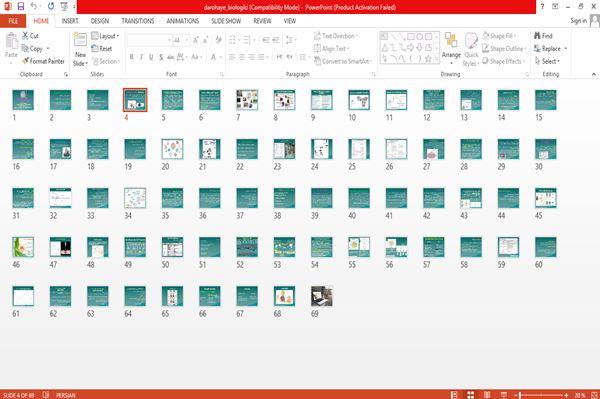Align text right

[251, 57]
